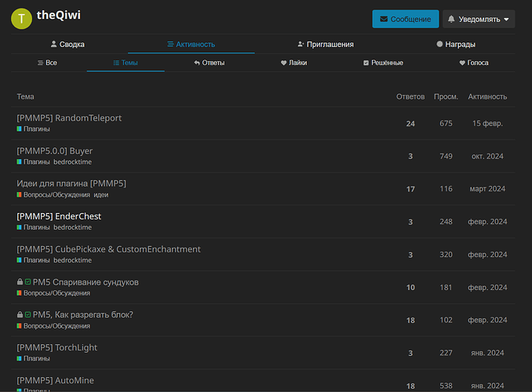This screenshot has width=532, height=392.
Task: Open the Приглашения invites tab
Action: [326, 45]
